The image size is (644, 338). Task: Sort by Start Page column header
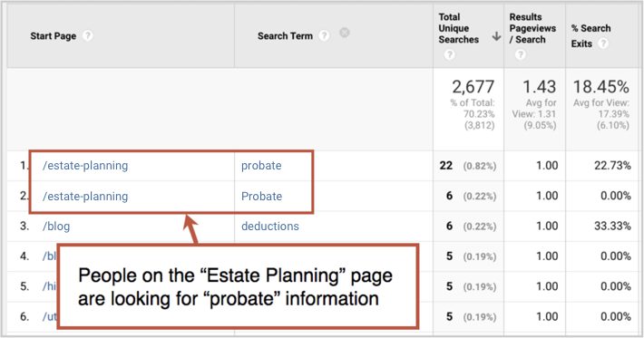(x=53, y=36)
